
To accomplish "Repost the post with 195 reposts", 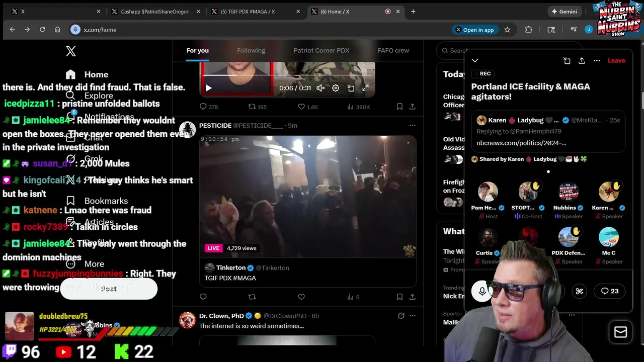I will pyautogui.click(x=258, y=107).
